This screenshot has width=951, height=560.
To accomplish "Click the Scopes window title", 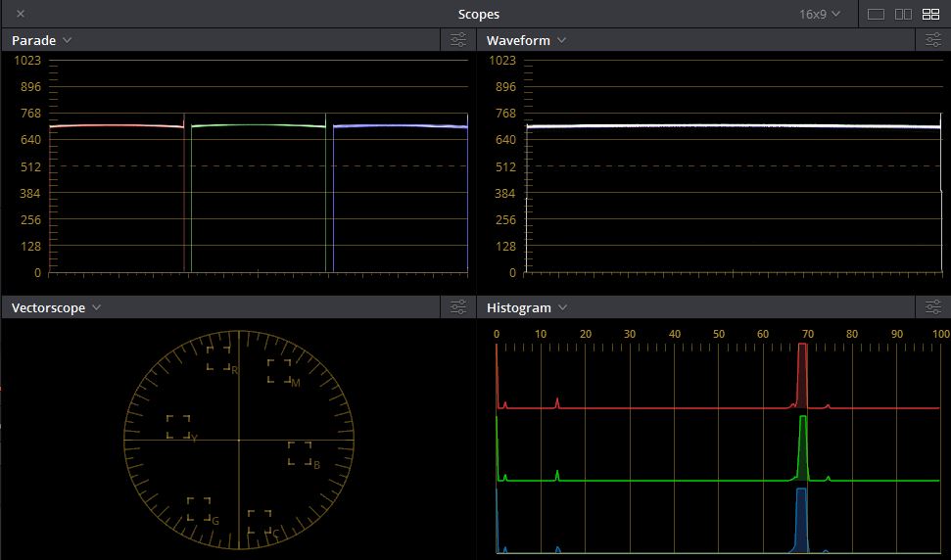I will pos(479,14).
